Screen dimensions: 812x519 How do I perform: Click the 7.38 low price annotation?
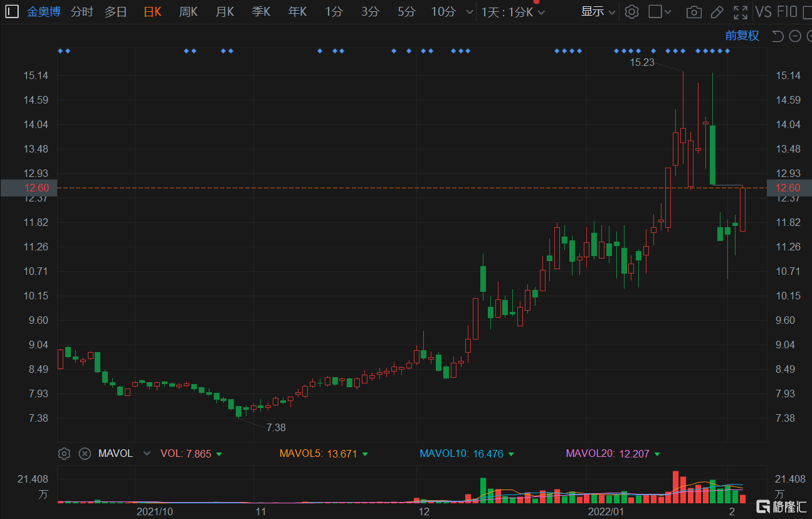276,427
